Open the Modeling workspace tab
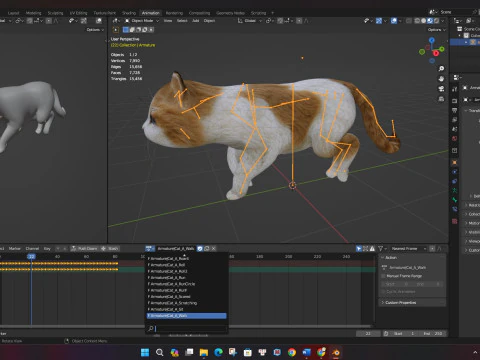Viewport: 480px width, 360px height. (33, 13)
